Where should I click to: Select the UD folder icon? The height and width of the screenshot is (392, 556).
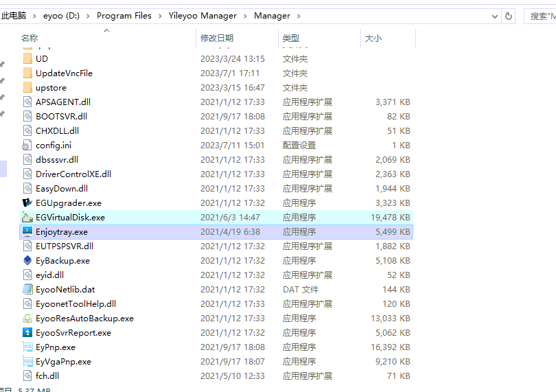[x=27, y=58]
